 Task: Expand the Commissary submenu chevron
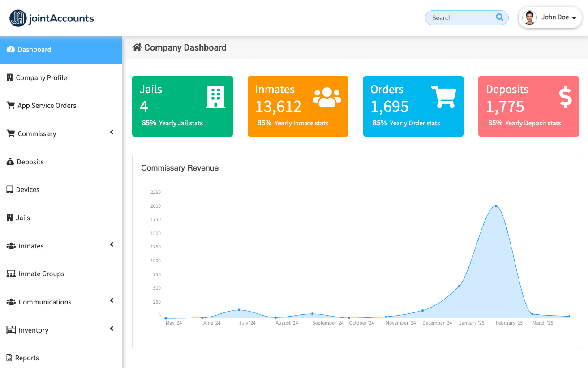(112, 133)
